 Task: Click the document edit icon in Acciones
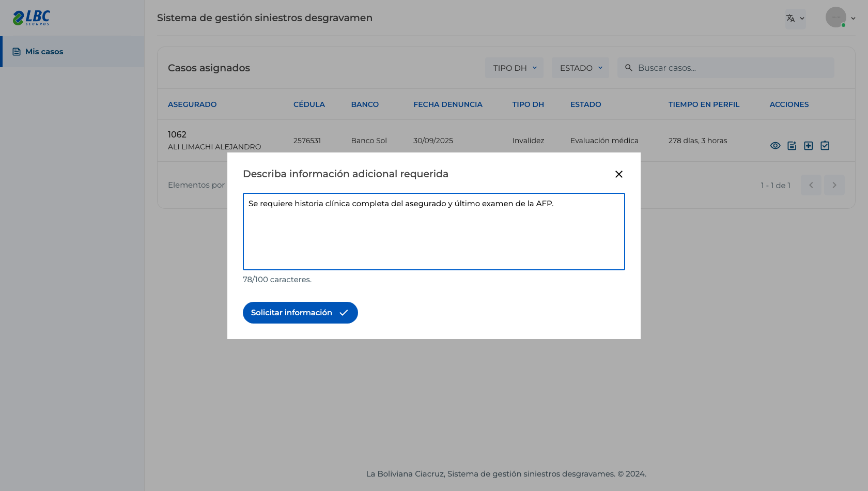[792, 146]
